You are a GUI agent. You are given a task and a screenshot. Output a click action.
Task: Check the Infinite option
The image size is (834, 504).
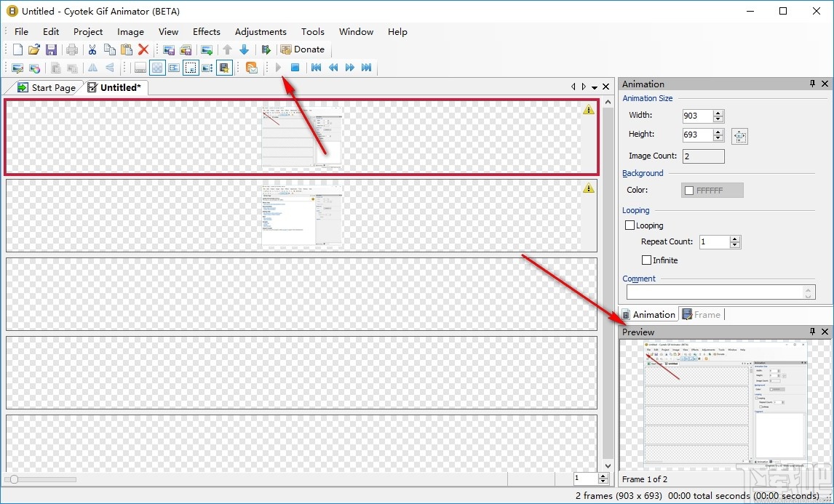point(647,260)
